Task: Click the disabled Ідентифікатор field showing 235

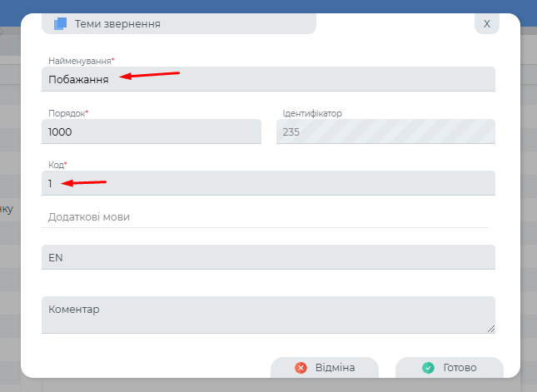Action: click(385, 131)
